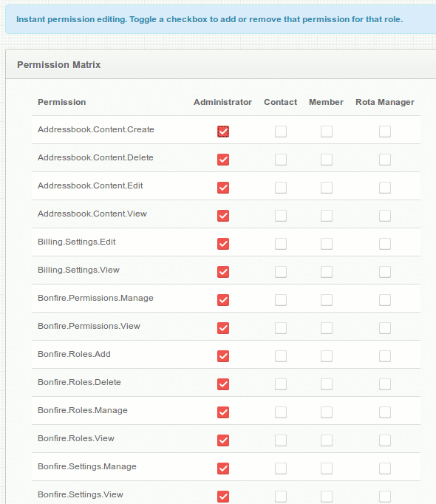This screenshot has height=504, width=436.
Task: Remove Administrator's Billing.Settings.Edit permission
Action: click(x=223, y=244)
